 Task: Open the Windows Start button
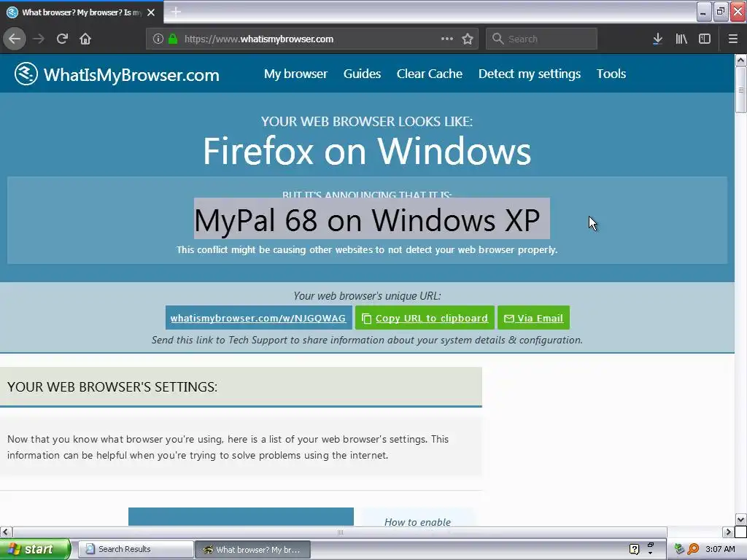click(35, 549)
